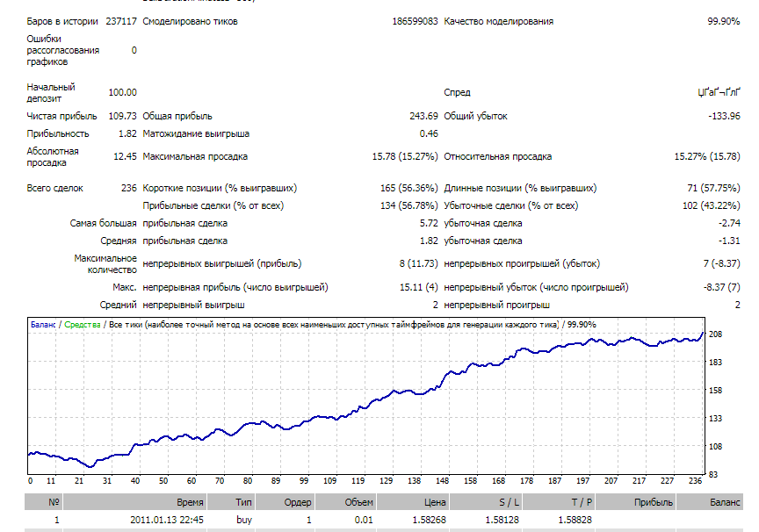The width and height of the screenshot is (759, 532).
Task: Click 'Длинные позиции (% выигравших)' label
Action: pos(520,188)
